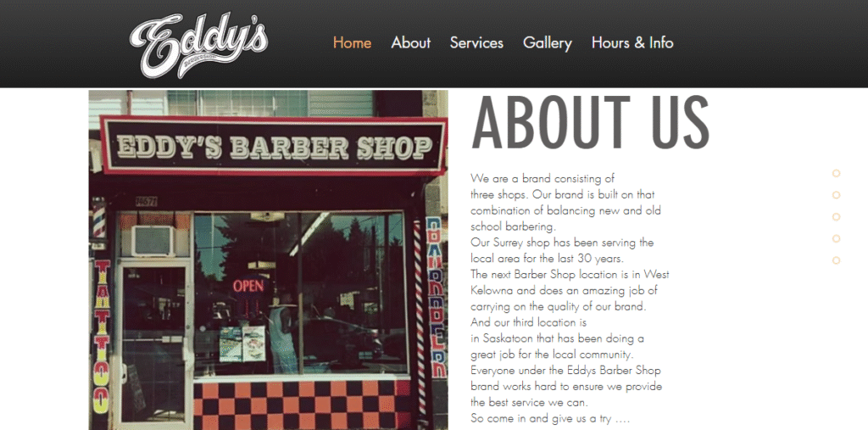Select the fourth page anchor dot

(x=836, y=238)
